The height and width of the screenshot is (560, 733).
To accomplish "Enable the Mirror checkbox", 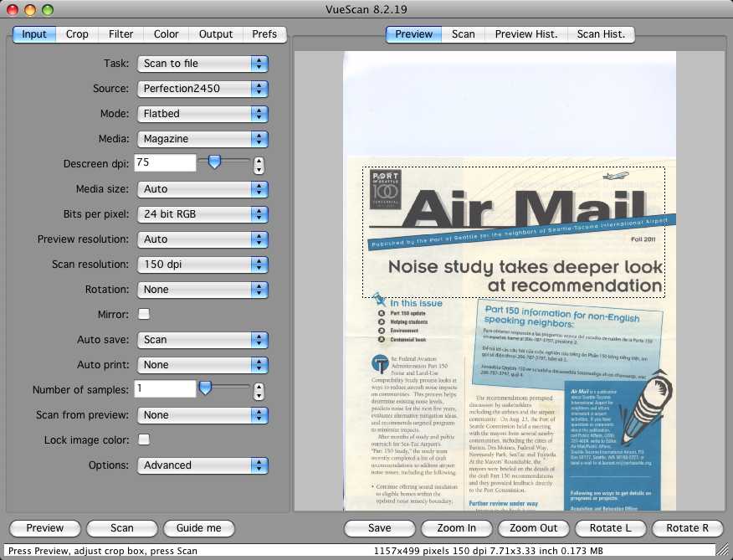I will [144, 314].
